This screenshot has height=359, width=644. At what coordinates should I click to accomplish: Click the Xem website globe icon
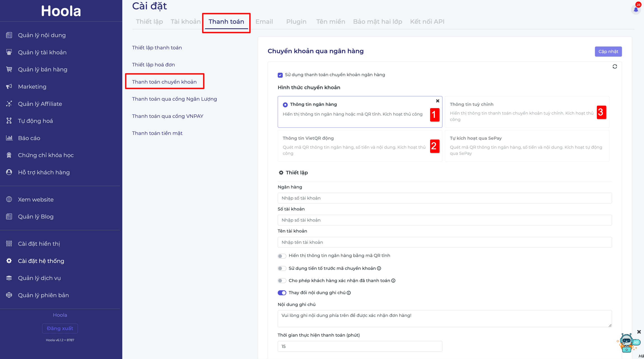tap(9, 199)
